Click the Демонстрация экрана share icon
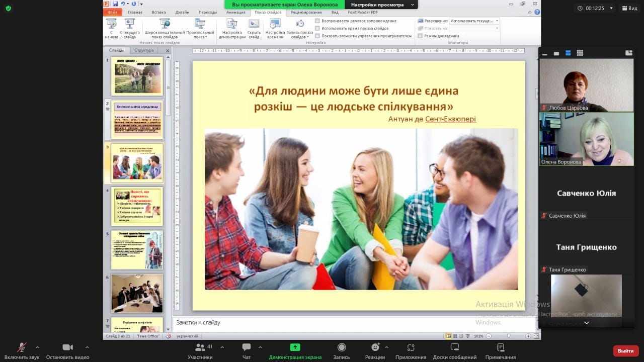This screenshot has width=644, height=362. coord(295,348)
